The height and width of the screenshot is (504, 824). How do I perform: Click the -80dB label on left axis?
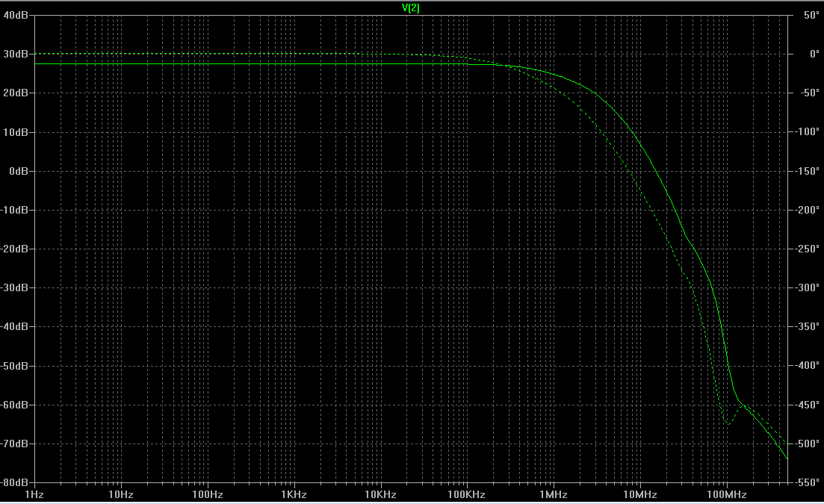14,482
